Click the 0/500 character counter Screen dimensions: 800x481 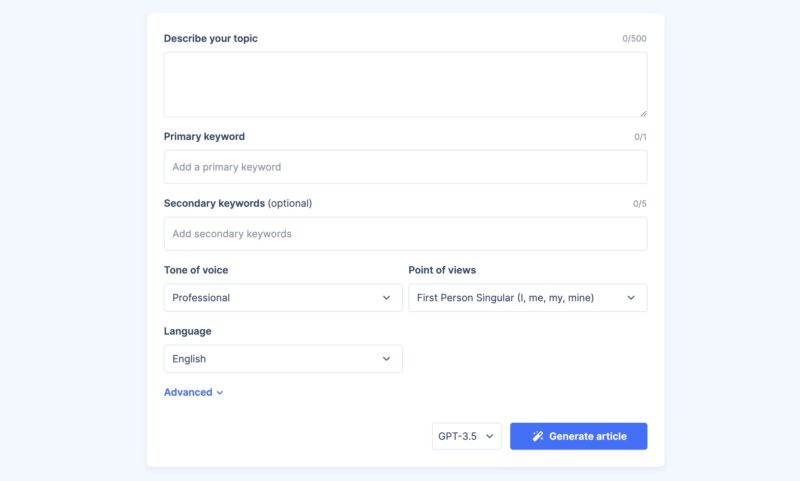(634, 39)
